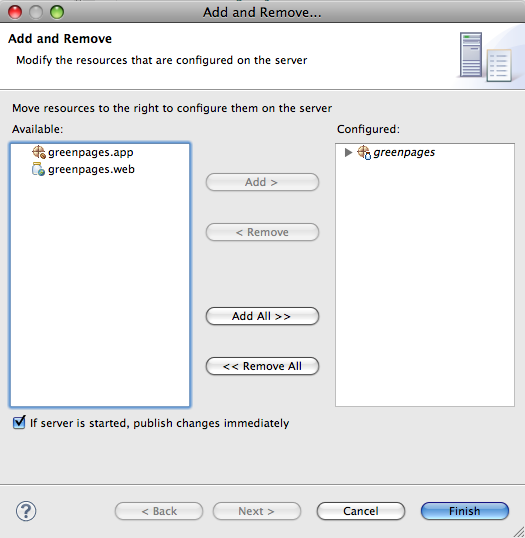
Task: Open help via the question mark icon
Action: (x=26, y=511)
